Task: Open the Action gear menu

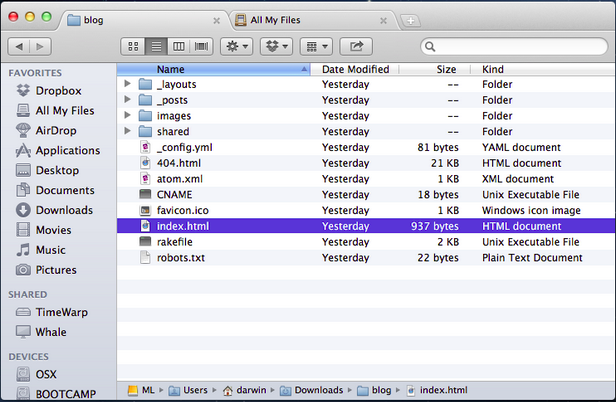Action: point(236,46)
